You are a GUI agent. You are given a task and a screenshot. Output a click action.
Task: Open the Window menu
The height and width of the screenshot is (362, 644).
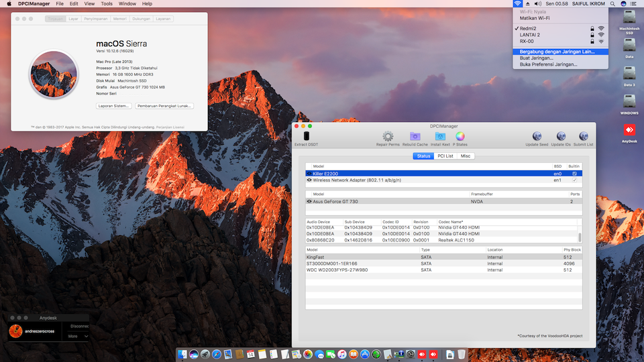click(x=127, y=4)
